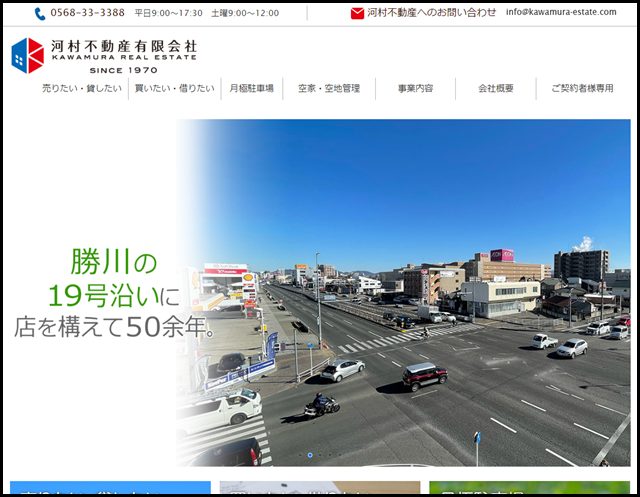Viewport: 640px width, 497px height.
Task: Click the blue banner card at page bottom
Action: 110,488
